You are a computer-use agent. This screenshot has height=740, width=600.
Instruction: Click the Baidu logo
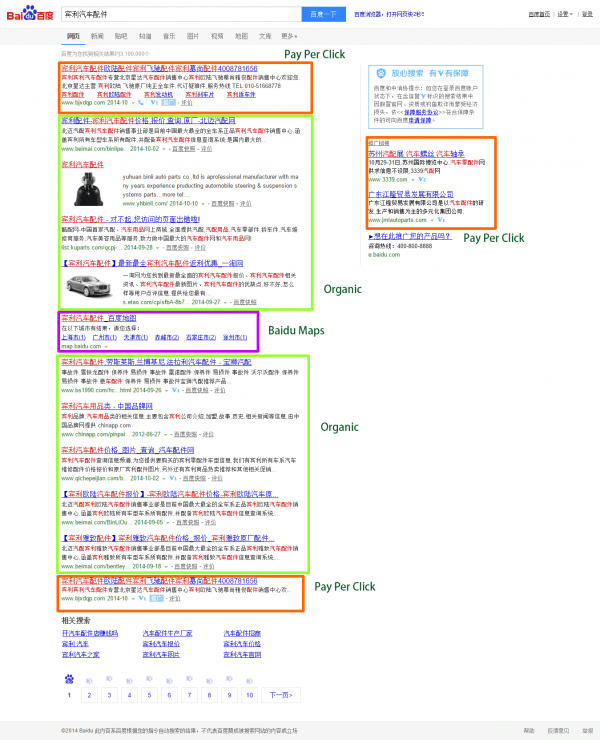pyautogui.click(x=30, y=13)
